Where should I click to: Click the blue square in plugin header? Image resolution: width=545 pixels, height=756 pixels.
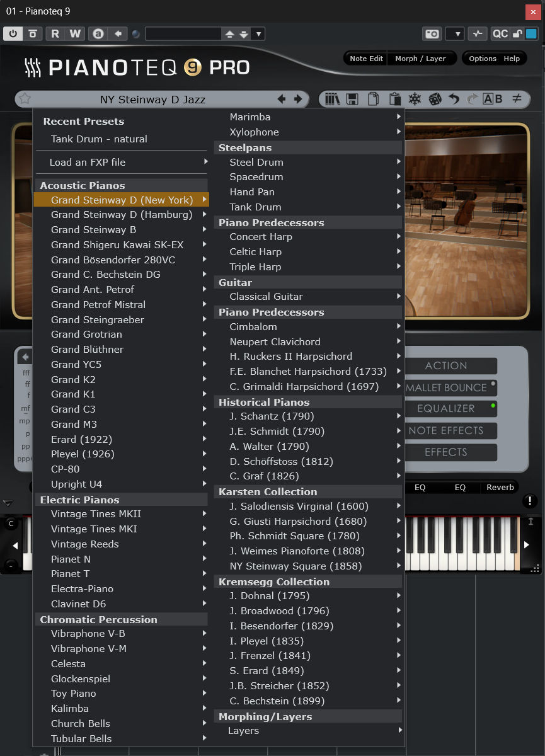coord(531,34)
